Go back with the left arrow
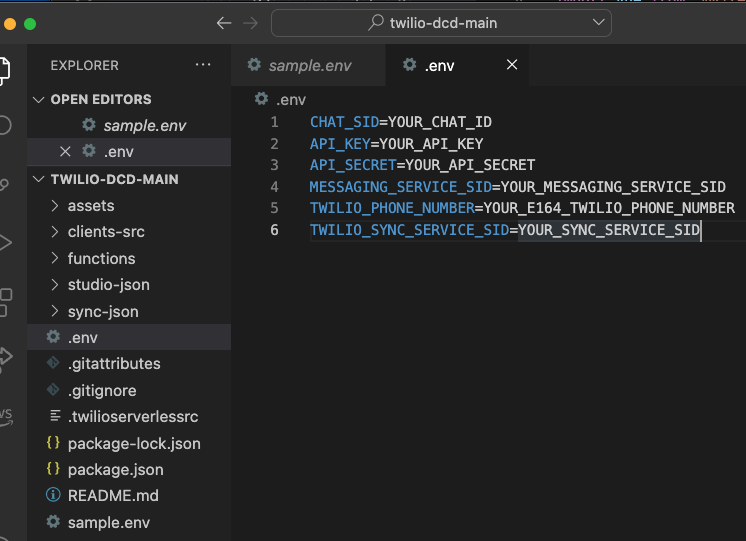The image size is (746, 541). (x=224, y=23)
